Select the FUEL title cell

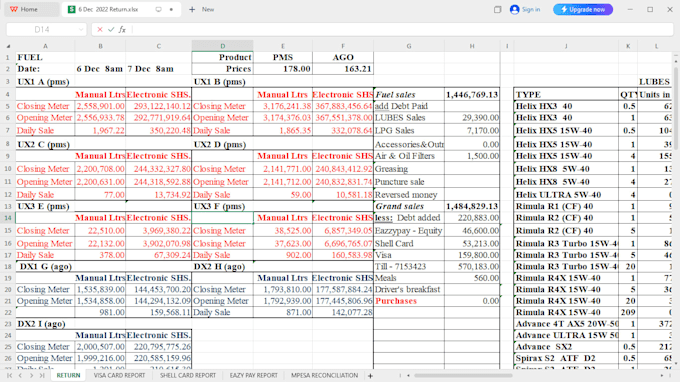click(45, 57)
